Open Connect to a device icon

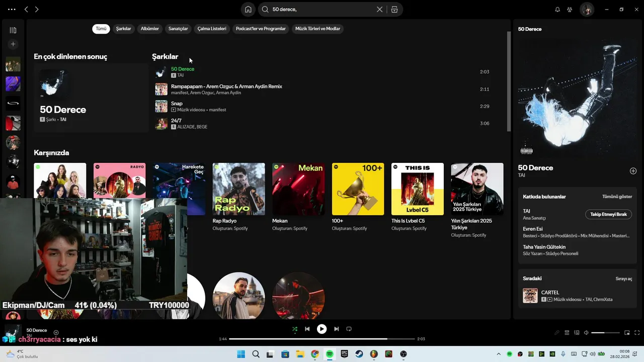pyautogui.click(x=577, y=332)
